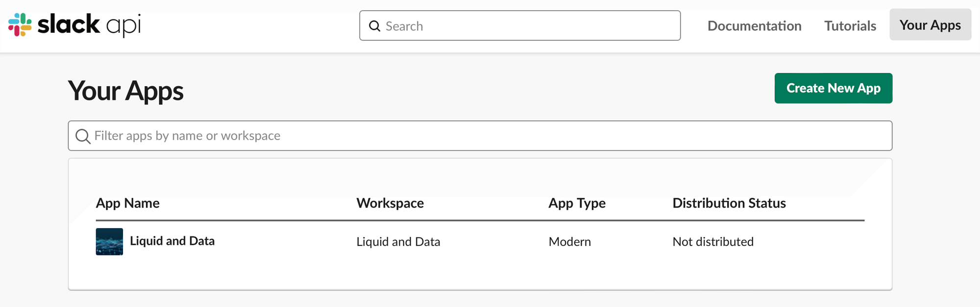This screenshot has width=980, height=307.
Task: Click the Liquid and Data workspace cell
Action: [398, 242]
